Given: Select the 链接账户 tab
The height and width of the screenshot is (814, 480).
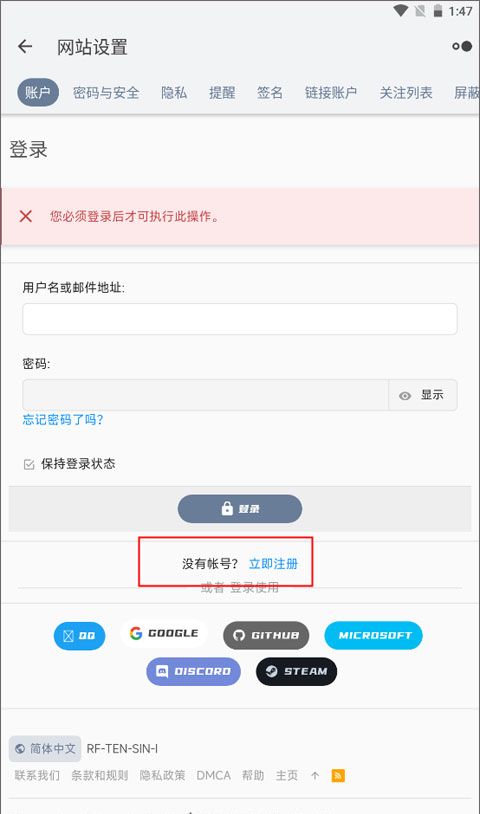Looking at the screenshot, I should 331,93.
